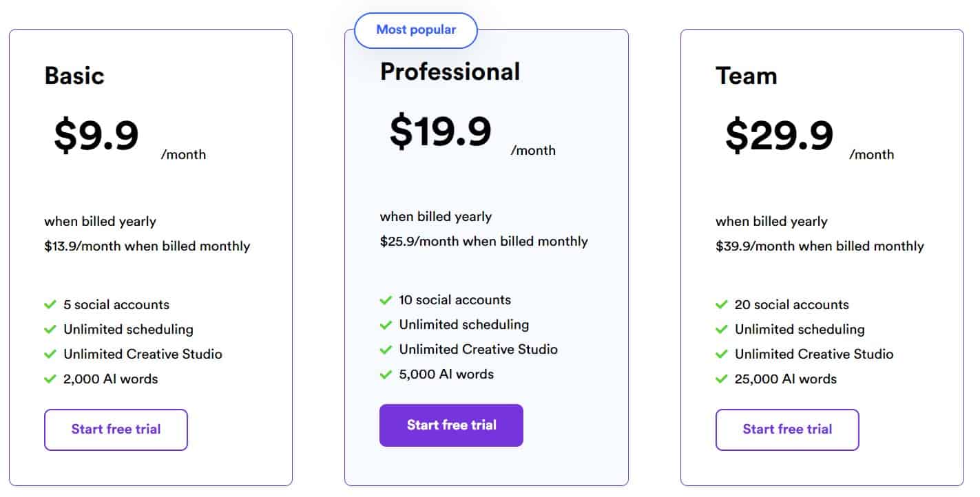Select the Most popular badge

point(415,30)
